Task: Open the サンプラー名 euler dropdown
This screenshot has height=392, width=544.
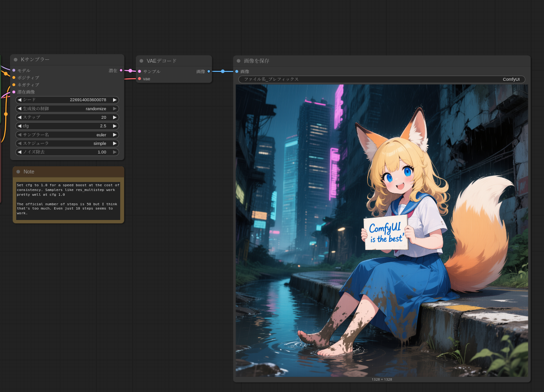Action: tap(67, 134)
